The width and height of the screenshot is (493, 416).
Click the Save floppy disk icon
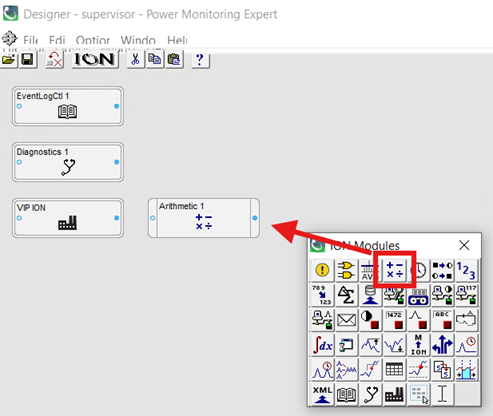tap(27, 60)
